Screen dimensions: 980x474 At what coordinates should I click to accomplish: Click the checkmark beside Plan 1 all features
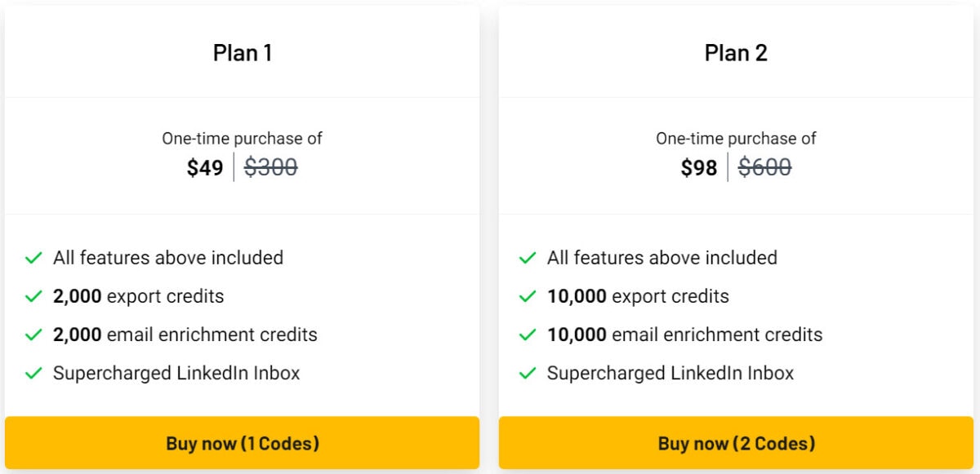(x=33, y=259)
